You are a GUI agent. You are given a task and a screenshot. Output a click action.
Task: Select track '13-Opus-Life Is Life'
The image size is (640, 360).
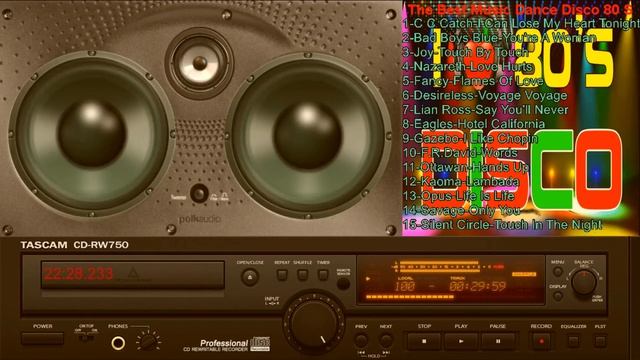(x=458, y=196)
